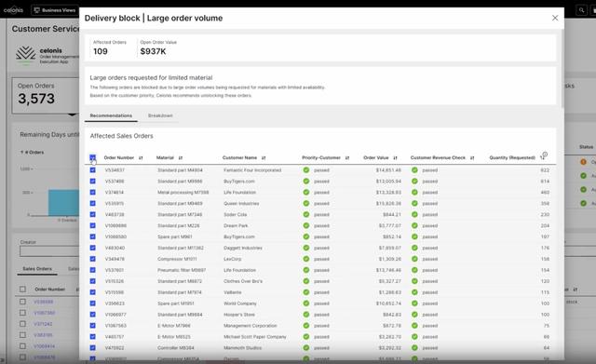Image resolution: width=596 pixels, height=364 pixels.
Task: Click Revenue Check passed icon for Michael Scott Paper Company
Action: [x=414, y=337]
